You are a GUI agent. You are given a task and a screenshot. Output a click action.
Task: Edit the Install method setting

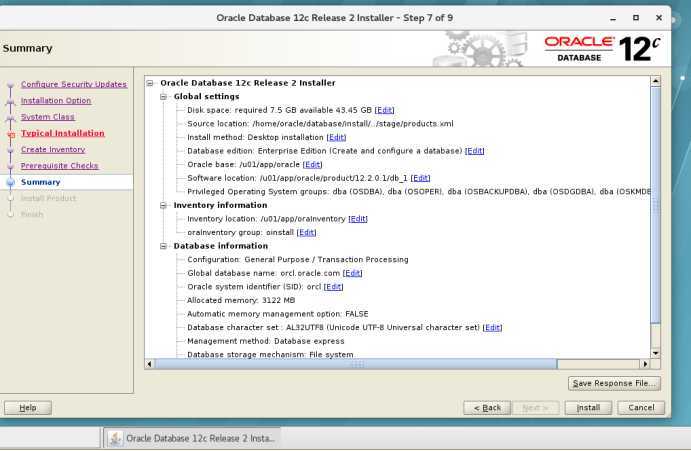pyautogui.click(x=336, y=138)
